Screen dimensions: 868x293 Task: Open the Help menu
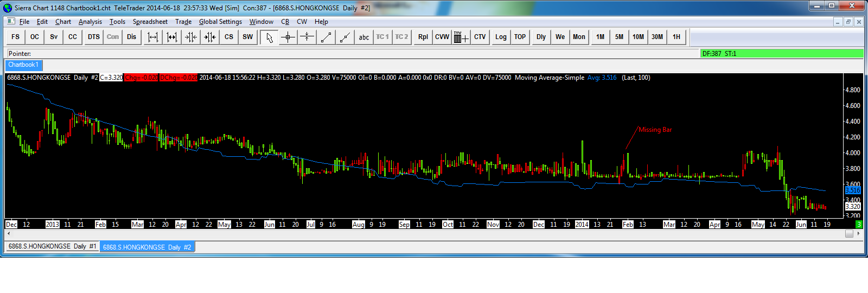[x=321, y=22]
